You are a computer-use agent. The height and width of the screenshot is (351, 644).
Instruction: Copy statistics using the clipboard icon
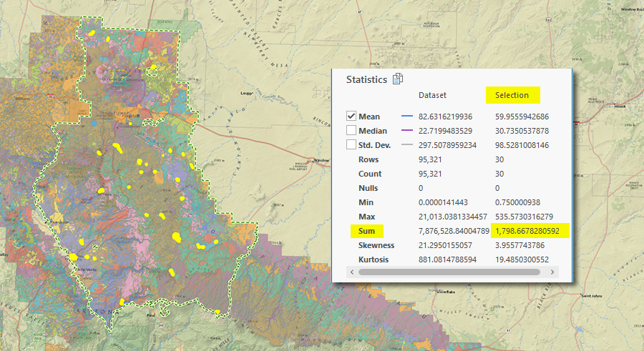click(398, 79)
